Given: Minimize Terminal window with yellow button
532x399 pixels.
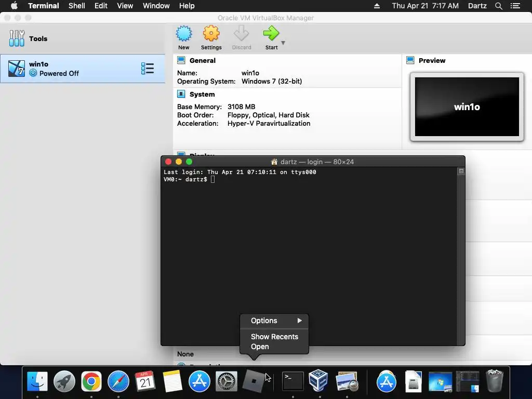Looking at the screenshot, I should (179, 162).
